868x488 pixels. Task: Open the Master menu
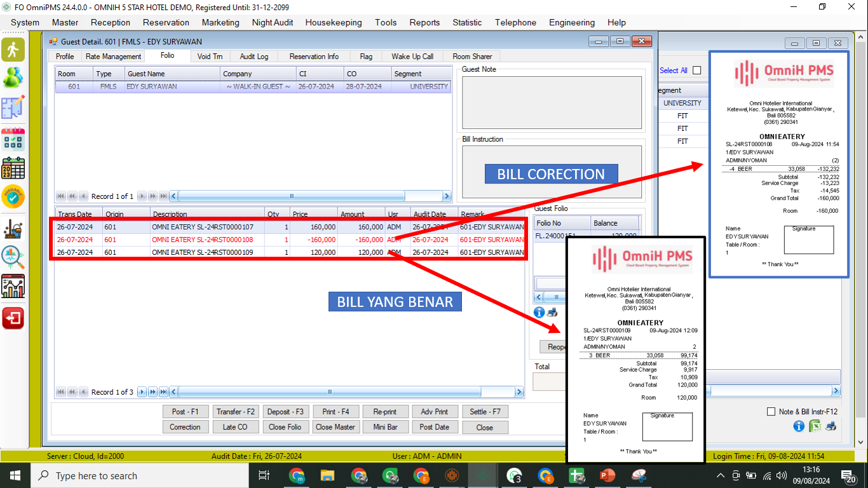coord(65,22)
